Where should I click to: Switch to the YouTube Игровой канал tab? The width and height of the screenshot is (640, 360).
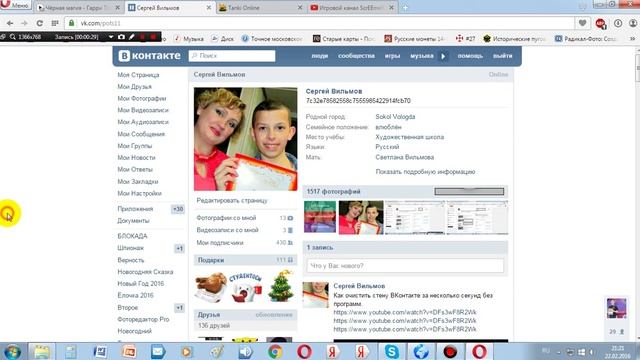coord(352,8)
